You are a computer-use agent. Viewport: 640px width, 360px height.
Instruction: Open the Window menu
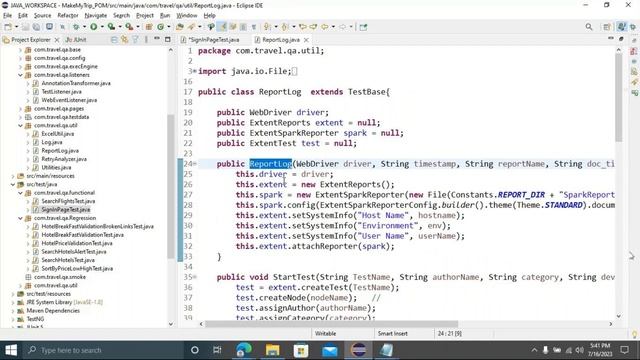(x=187, y=16)
